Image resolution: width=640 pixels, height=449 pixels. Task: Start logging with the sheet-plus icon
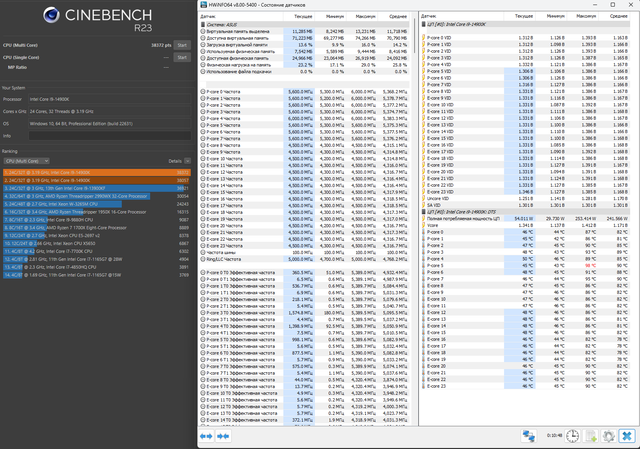pos(591,436)
